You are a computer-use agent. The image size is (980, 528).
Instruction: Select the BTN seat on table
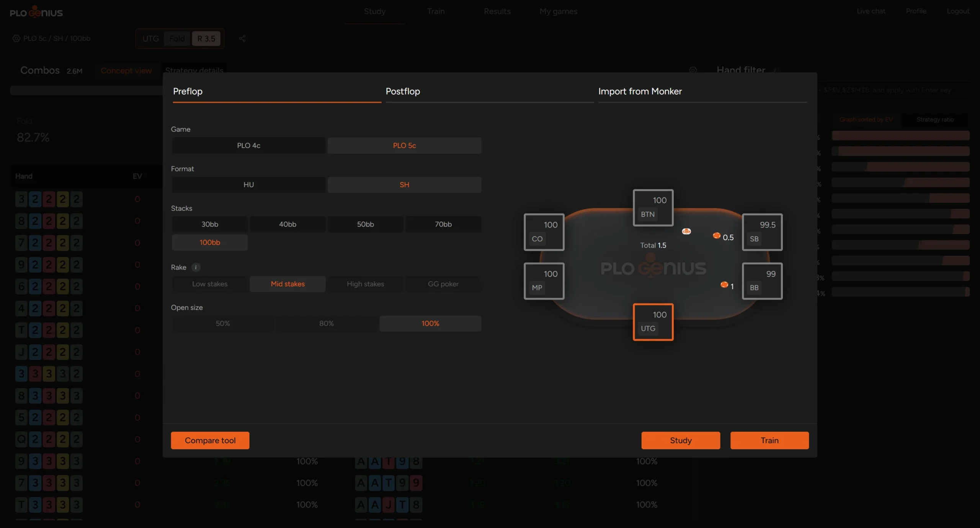coord(653,207)
